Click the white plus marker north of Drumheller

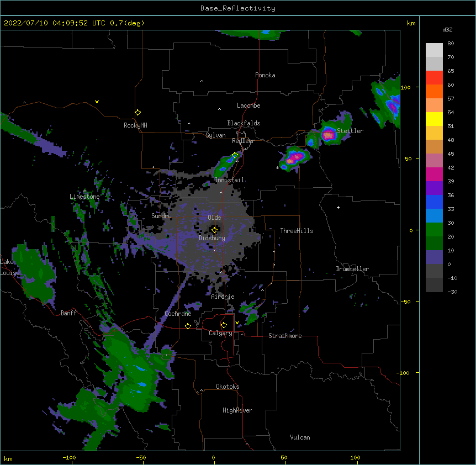338,207
